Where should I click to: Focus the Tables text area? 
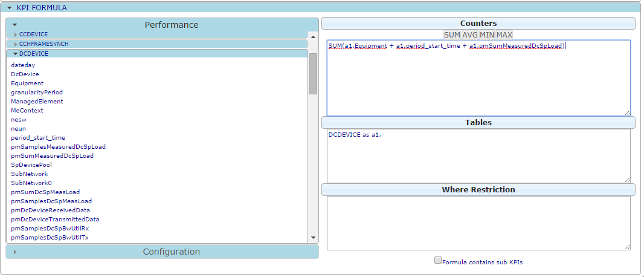478,157
